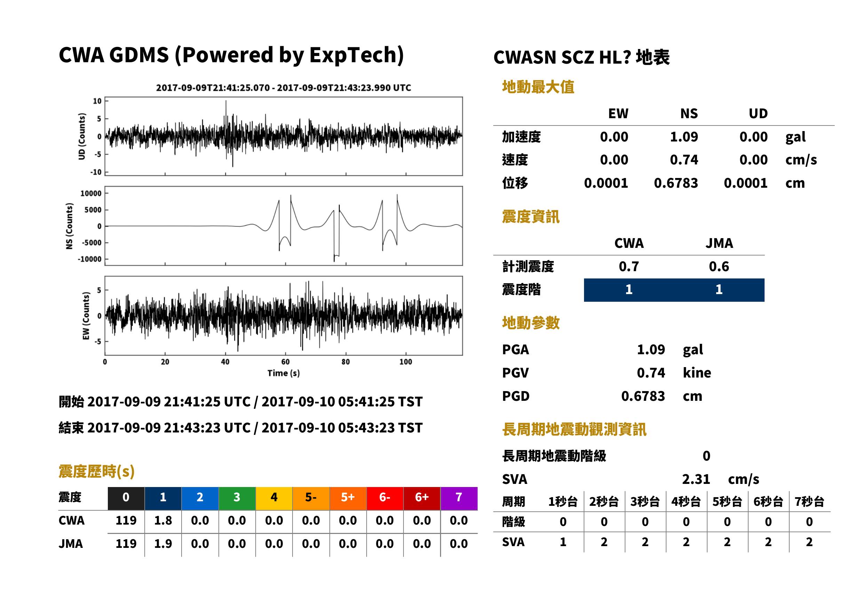Click the black intensity 0 swatch

pos(126,499)
